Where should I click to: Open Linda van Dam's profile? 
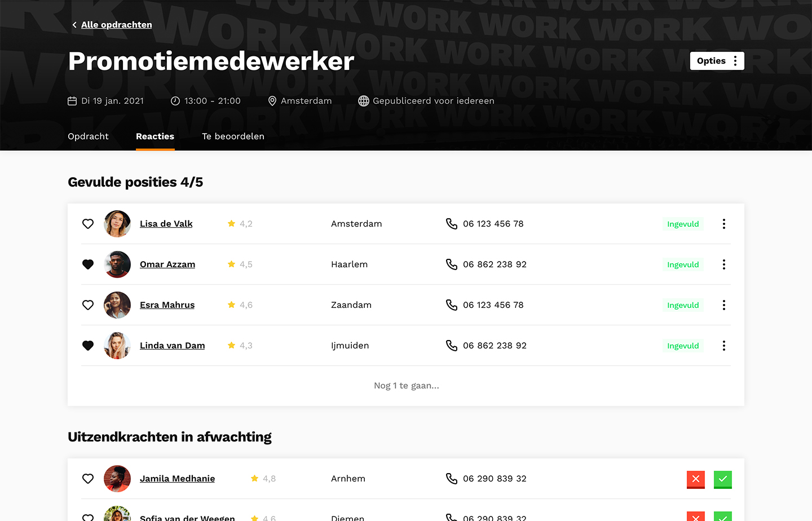pyautogui.click(x=173, y=346)
